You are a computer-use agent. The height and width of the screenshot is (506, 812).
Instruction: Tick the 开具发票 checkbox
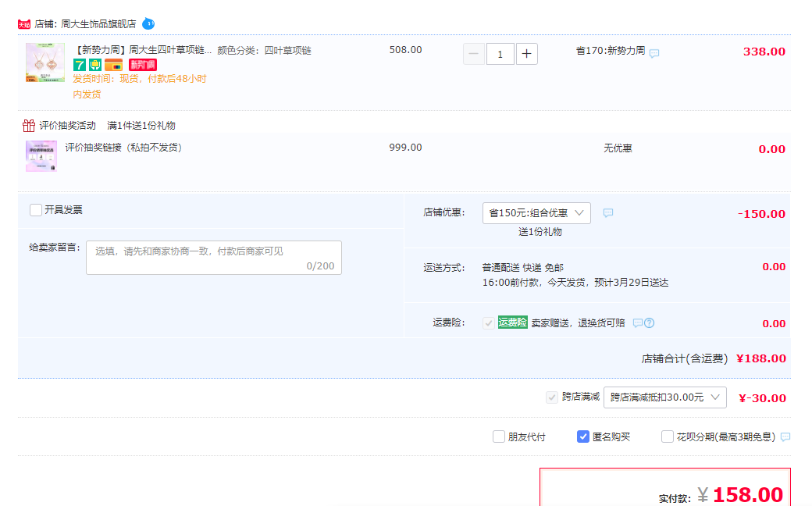[x=36, y=210]
